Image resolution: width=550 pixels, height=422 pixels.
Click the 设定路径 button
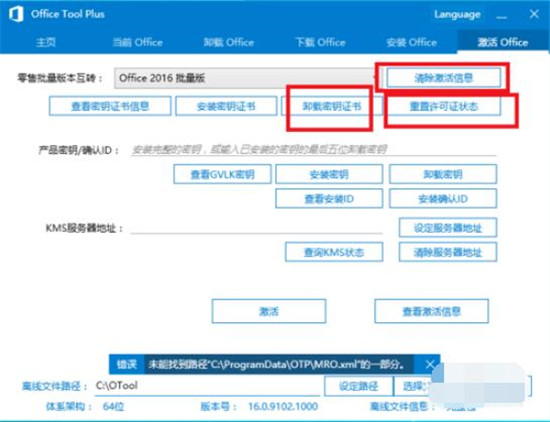click(358, 386)
